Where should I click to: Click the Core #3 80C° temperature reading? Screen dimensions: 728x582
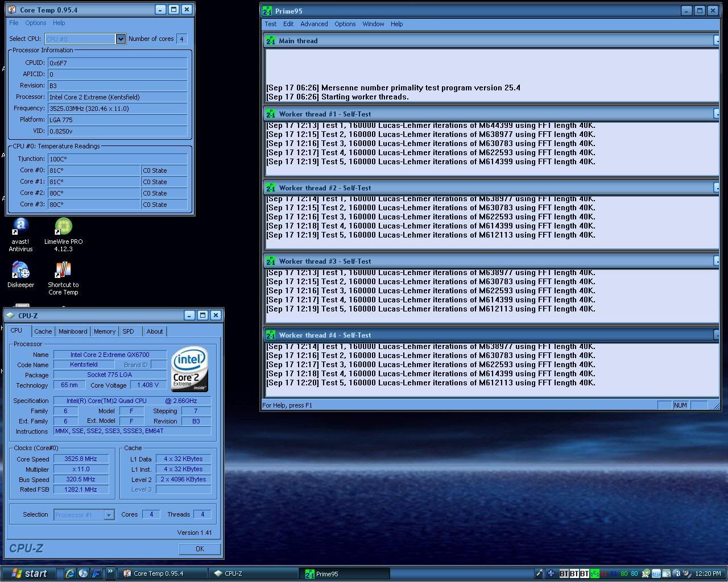tap(94, 205)
